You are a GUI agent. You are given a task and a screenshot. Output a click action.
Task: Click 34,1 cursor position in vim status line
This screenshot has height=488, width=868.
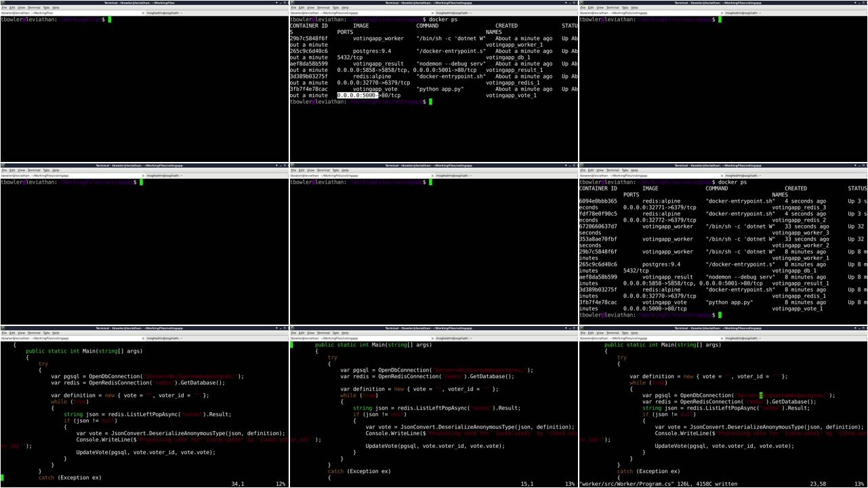click(238, 484)
